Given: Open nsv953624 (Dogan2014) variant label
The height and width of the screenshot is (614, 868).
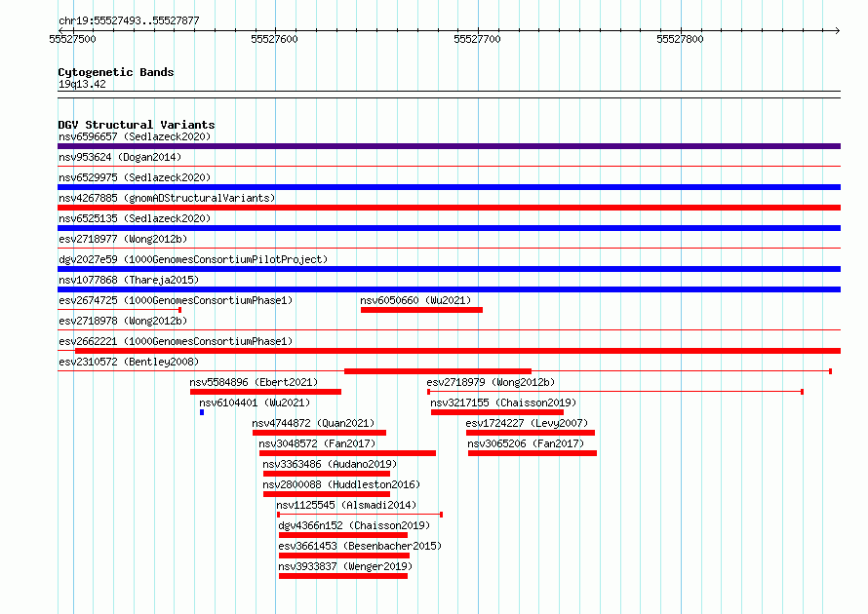Looking at the screenshot, I should [120, 157].
